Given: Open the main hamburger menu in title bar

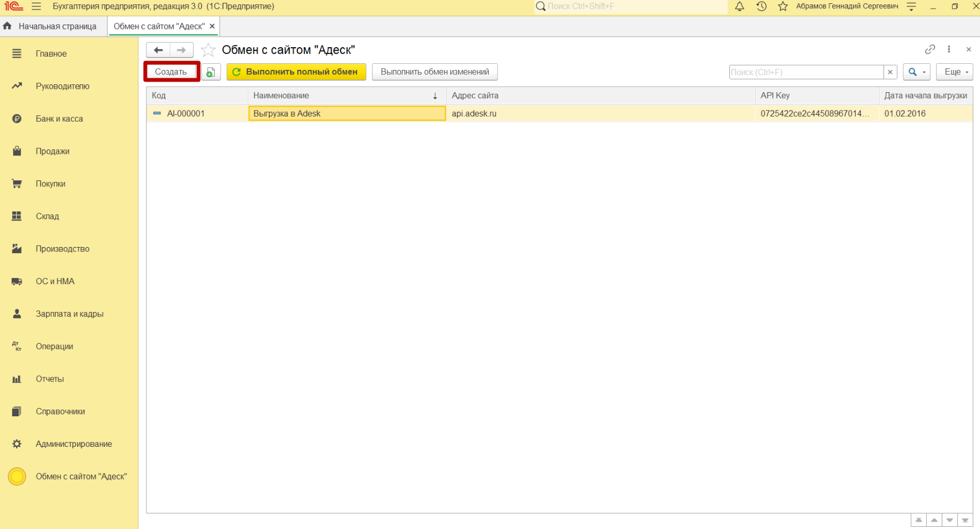Looking at the screenshot, I should tap(37, 7).
